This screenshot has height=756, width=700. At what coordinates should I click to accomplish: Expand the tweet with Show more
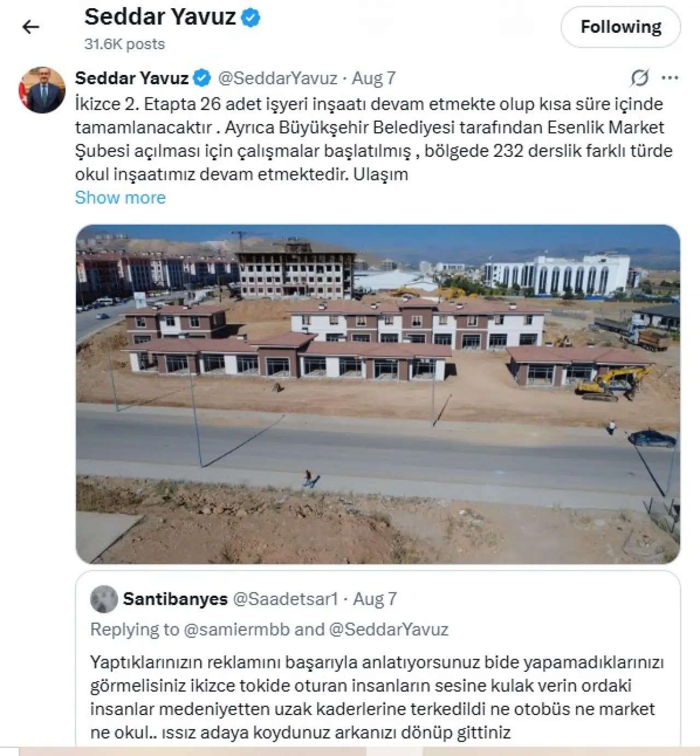click(x=120, y=197)
